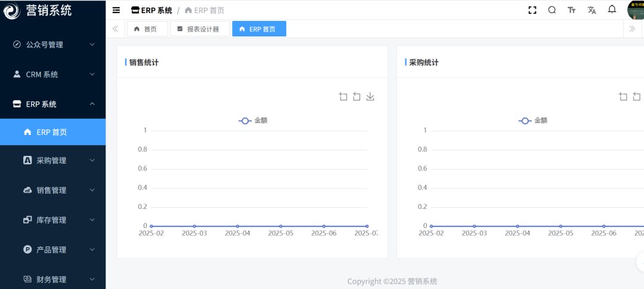Collapse the ERP 系统 menu chevron
This screenshot has width=644, height=289.
click(x=92, y=104)
